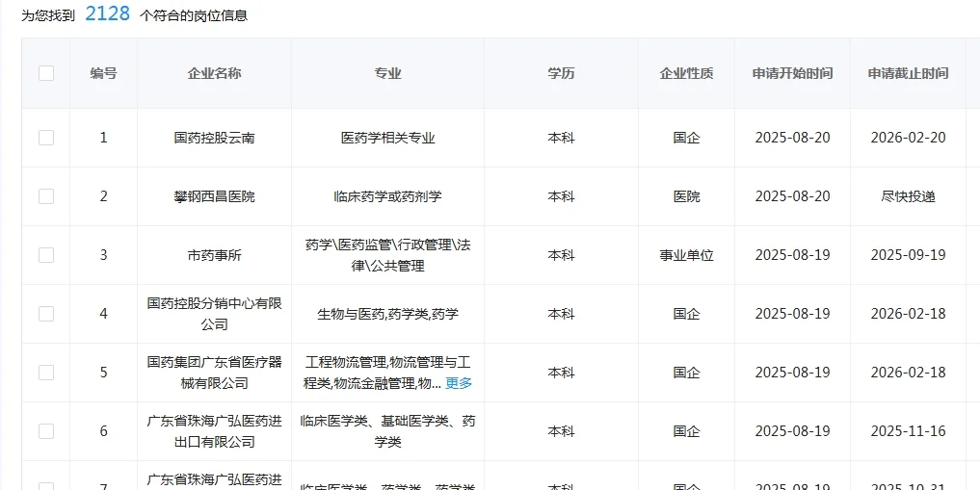Click the 学历 column header
The width and height of the screenshot is (980, 490).
(561, 73)
